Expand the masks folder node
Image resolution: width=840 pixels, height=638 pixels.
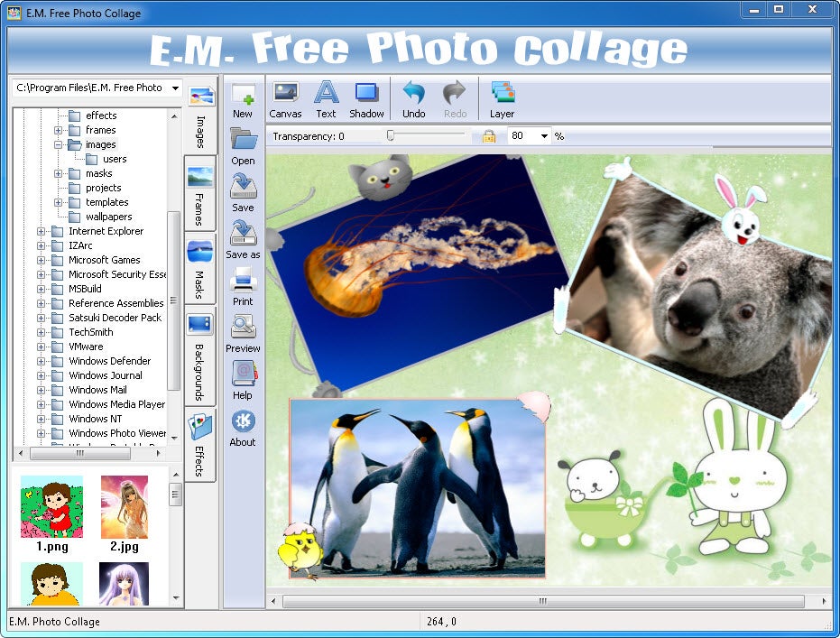click(58, 173)
